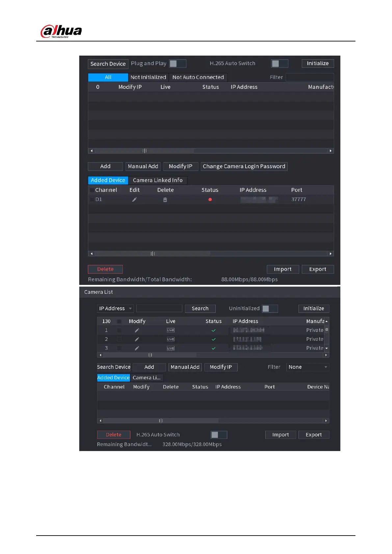
Task: Click Modify IP button in the Camera List window
Action: tap(221, 367)
